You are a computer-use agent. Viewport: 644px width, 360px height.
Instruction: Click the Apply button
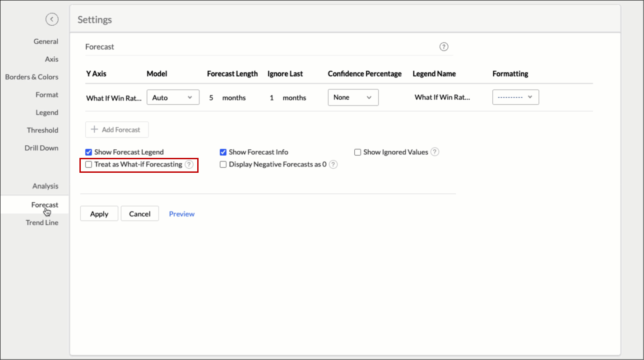tap(99, 214)
